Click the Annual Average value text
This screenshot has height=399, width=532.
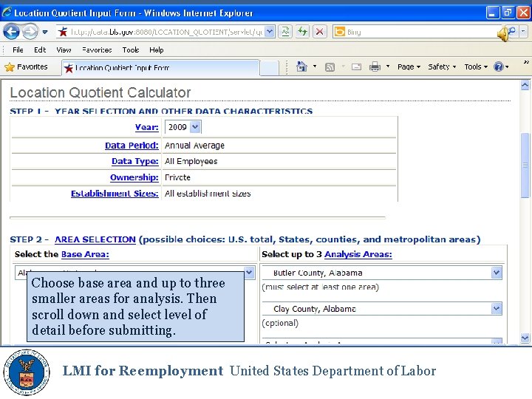click(x=195, y=146)
